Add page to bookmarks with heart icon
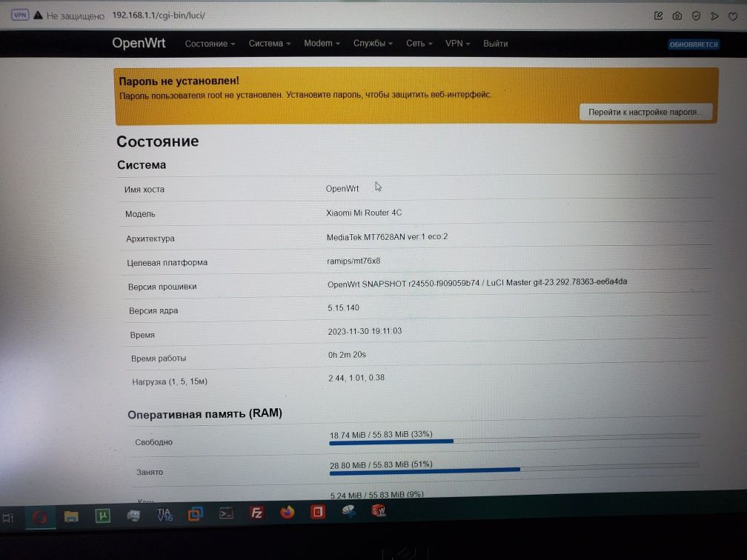The height and width of the screenshot is (560, 747). 733,16
